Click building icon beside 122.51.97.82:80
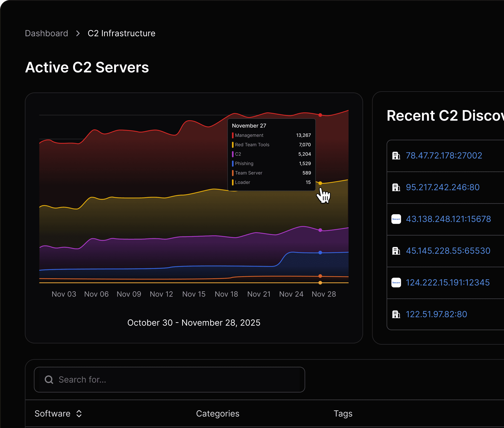The height and width of the screenshot is (428, 504). click(x=396, y=314)
